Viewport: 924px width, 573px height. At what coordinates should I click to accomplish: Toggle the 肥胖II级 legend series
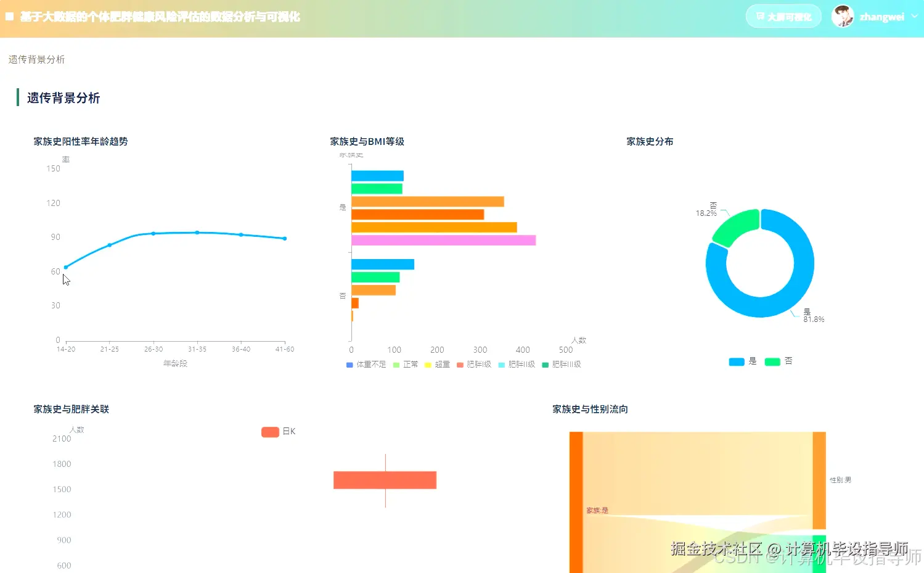pyautogui.click(x=517, y=365)
